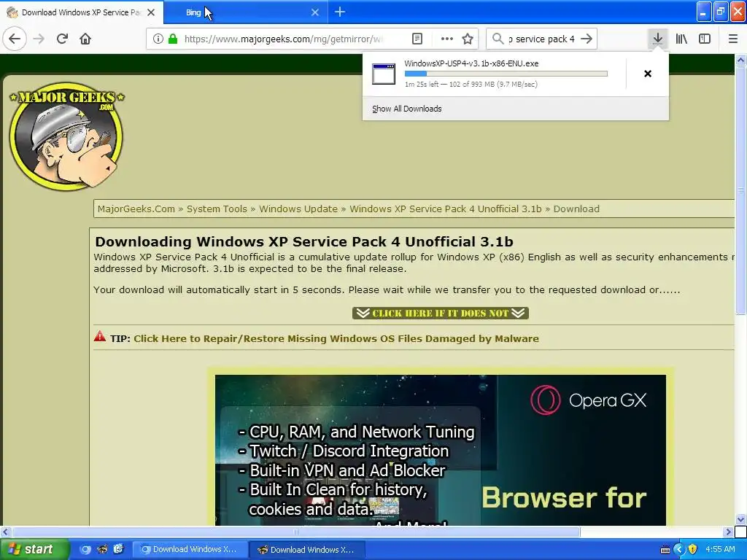
Task: Open the hamburger application menu
Action: pos(733,39)
